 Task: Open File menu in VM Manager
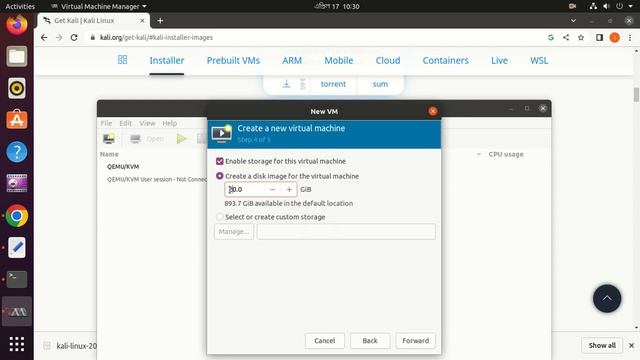click(106, 123)
